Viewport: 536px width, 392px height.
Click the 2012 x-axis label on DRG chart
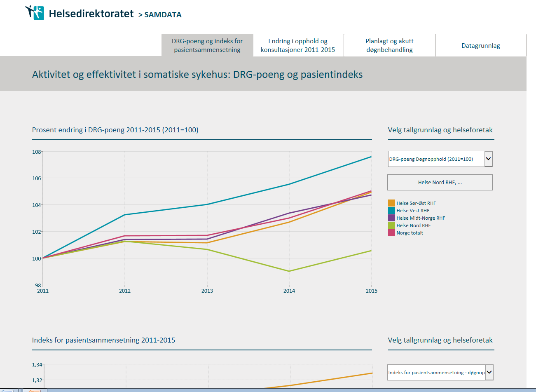pos(125,291)
